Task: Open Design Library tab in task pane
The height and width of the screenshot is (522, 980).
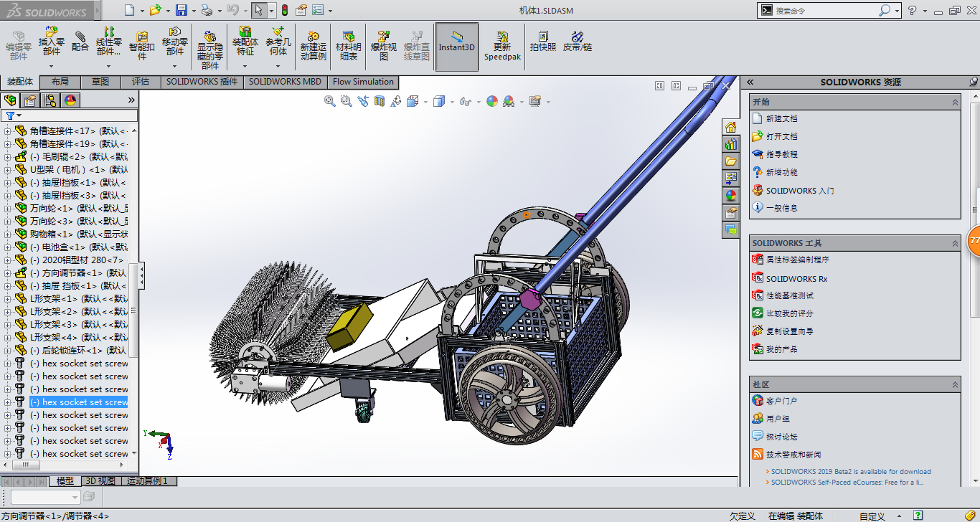Action: pos(731,145)
